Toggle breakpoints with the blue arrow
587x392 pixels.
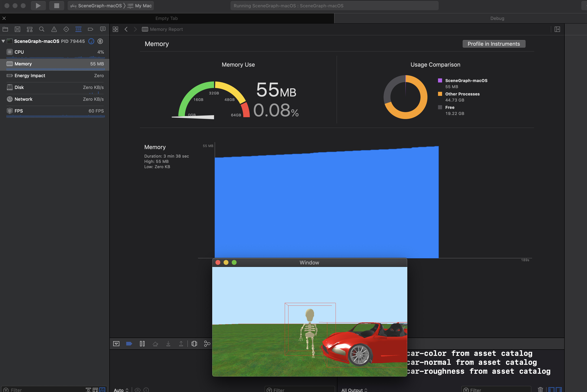click(x=129, y=344)
